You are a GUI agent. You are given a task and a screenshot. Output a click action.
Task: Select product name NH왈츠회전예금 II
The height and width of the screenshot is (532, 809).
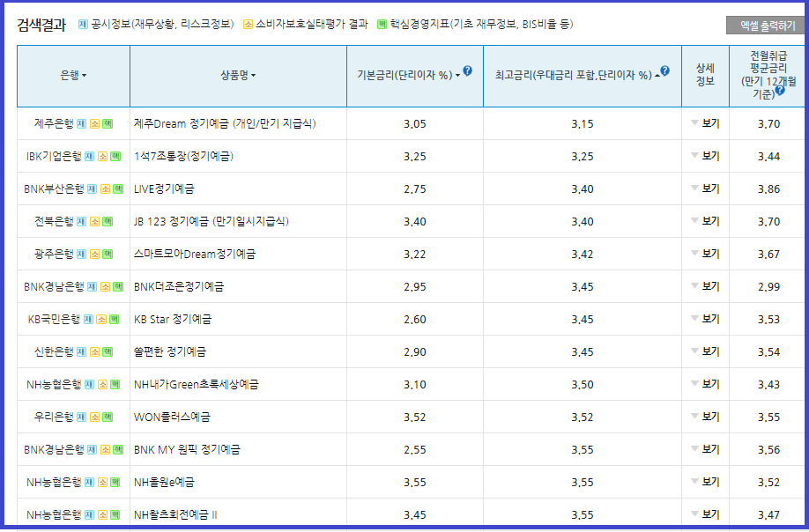coord(175,514)
